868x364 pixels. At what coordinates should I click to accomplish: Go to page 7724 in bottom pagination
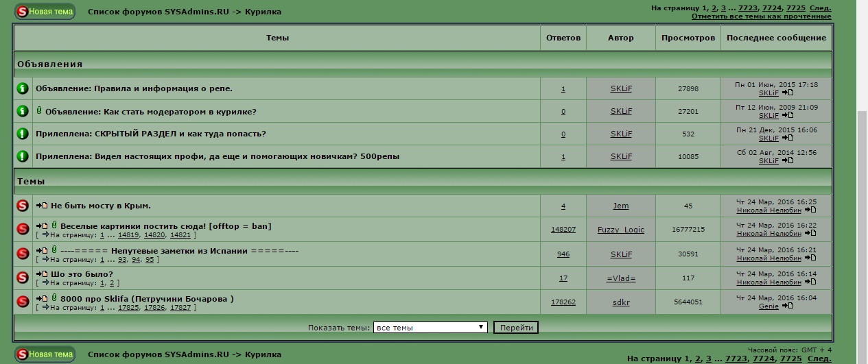764,359
